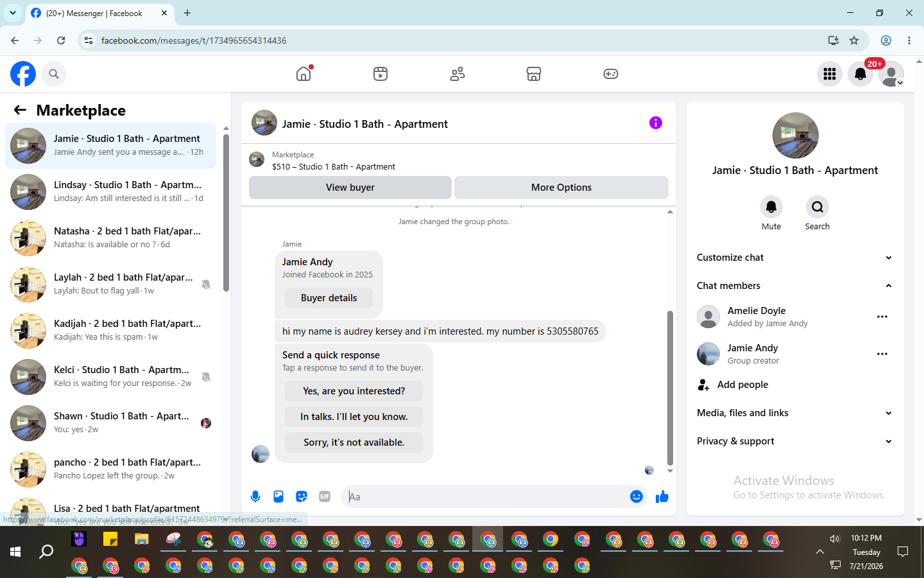Open the Facebook home logo
924x578 pixels.
click(x=23, y=74)
